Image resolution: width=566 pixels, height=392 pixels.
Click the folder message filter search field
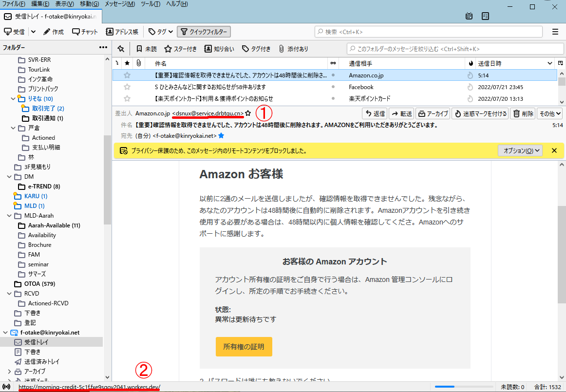point(455,49)
